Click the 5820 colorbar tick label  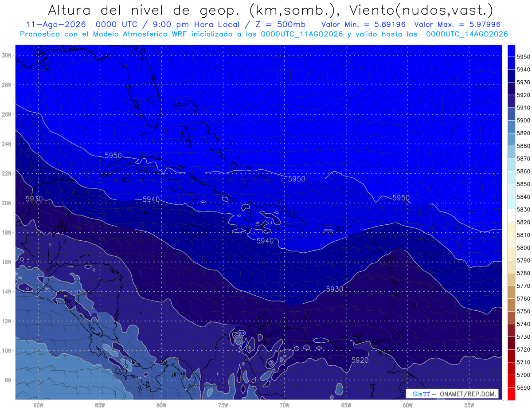524,222
